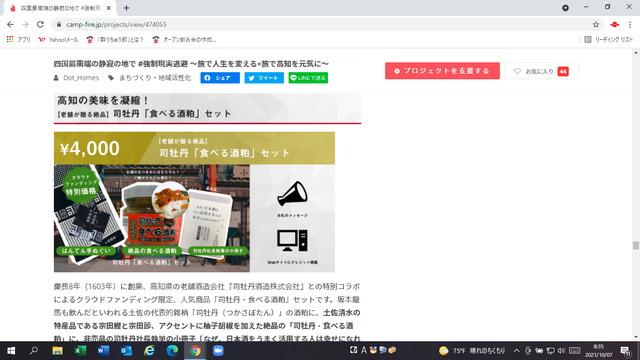Open Excel from the taskbar
640x360 pixels.
pyautogui.click(x=80, y=351)
